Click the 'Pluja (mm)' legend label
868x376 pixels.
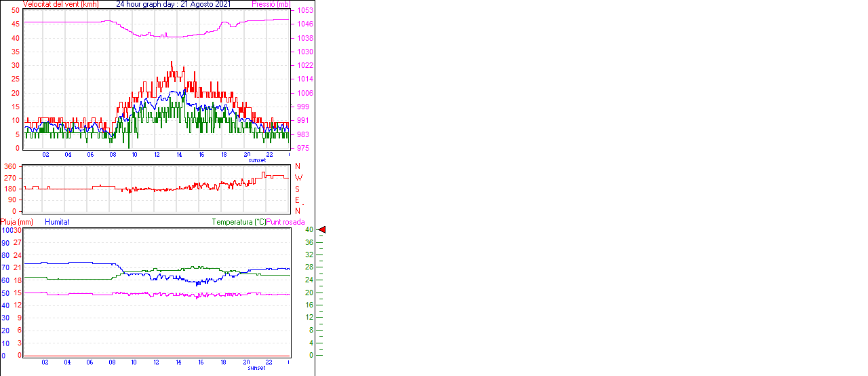tap(17, 222)
